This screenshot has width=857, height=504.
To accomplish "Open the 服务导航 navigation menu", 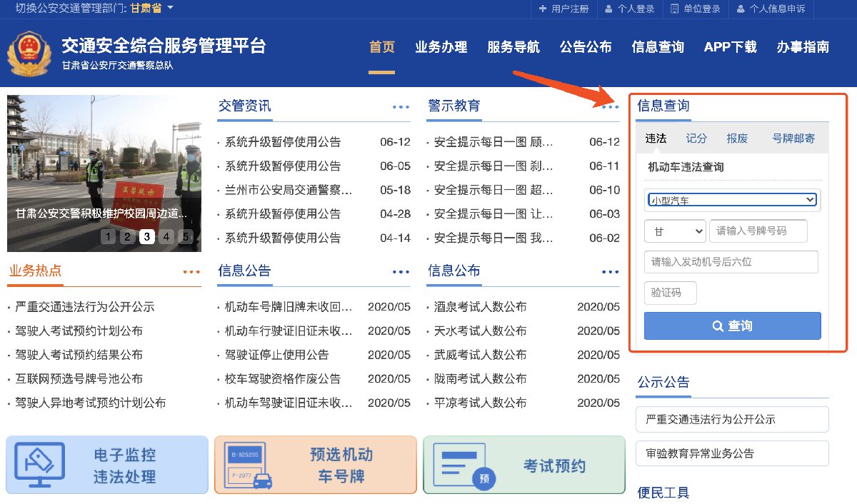I will [513, 47].
